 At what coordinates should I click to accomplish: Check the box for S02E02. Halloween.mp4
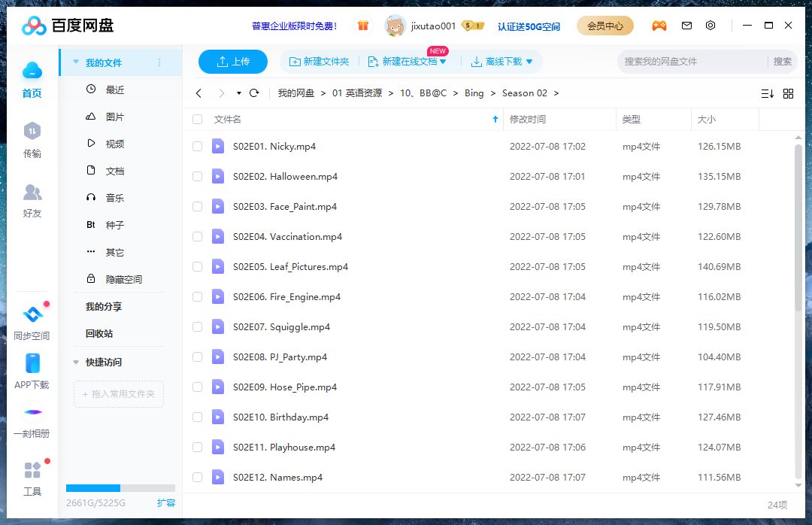[197, 176]
